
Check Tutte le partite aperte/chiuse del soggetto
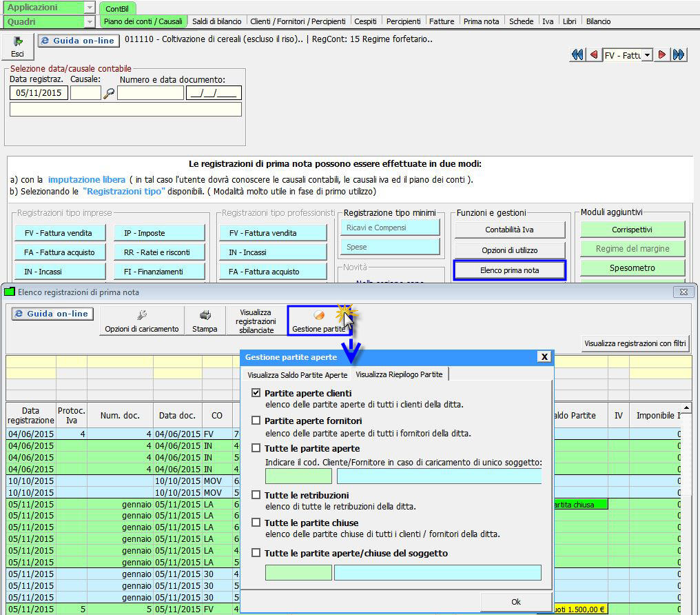coord(256,553)
